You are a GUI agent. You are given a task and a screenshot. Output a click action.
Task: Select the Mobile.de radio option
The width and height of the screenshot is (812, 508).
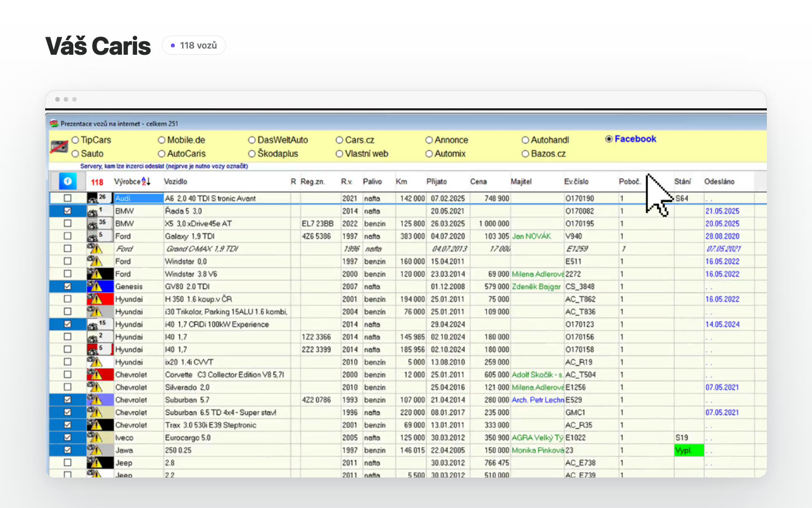pos(161,140)
